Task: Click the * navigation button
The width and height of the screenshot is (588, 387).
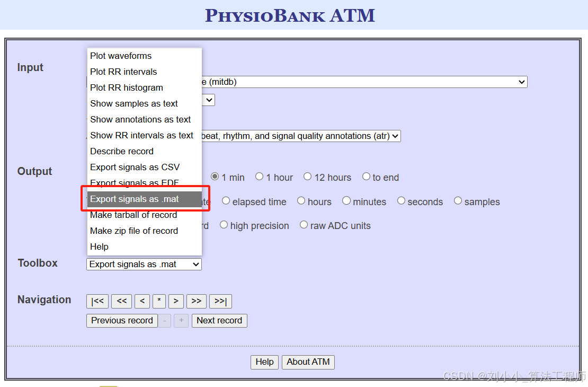Action: tap(159, 301)
